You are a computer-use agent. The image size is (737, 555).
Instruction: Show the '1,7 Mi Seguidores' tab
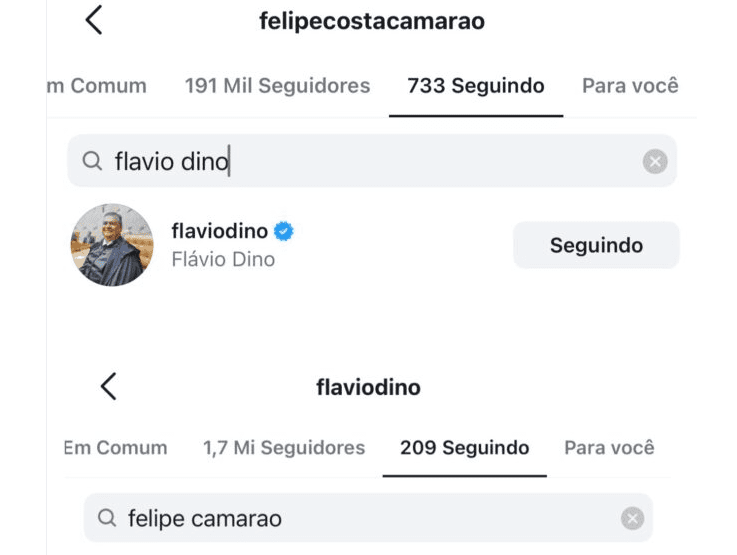point(284,448)
